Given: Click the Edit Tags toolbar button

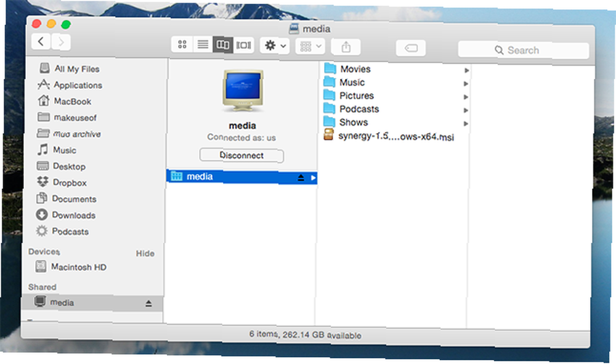Looking at the screenshot, I should [410, 48].
